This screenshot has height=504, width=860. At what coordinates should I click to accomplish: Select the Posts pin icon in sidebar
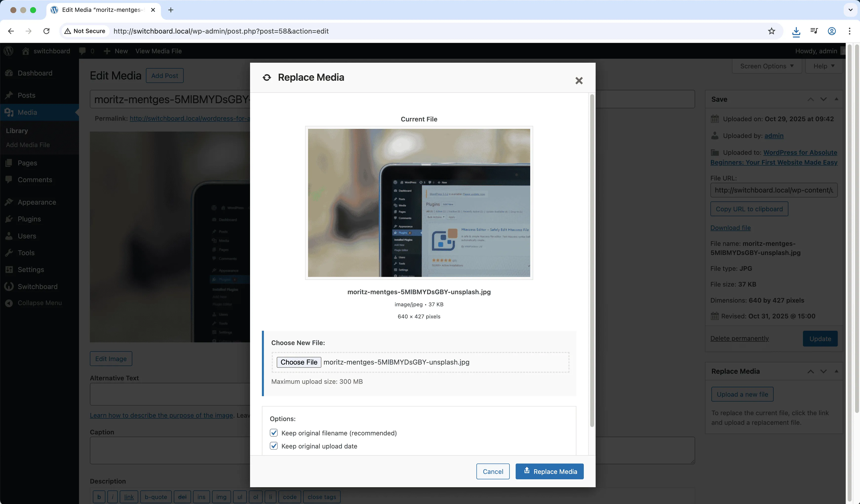[9, 95]
